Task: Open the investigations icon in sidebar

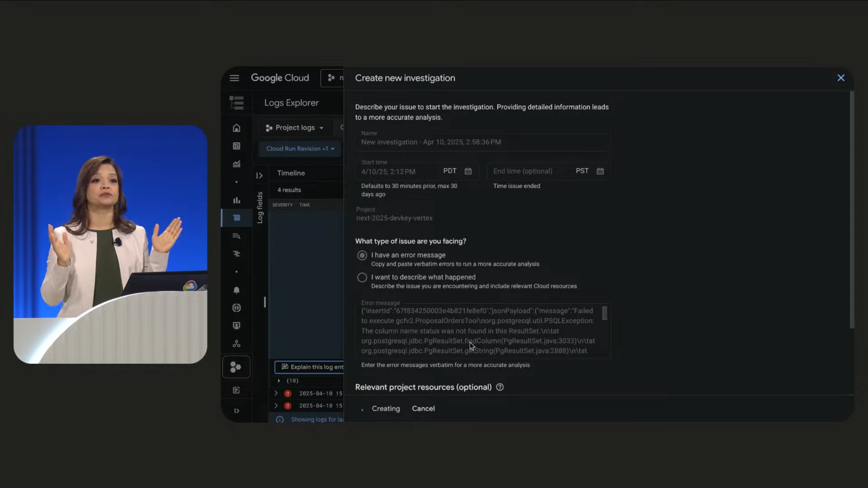Action: 236,367
